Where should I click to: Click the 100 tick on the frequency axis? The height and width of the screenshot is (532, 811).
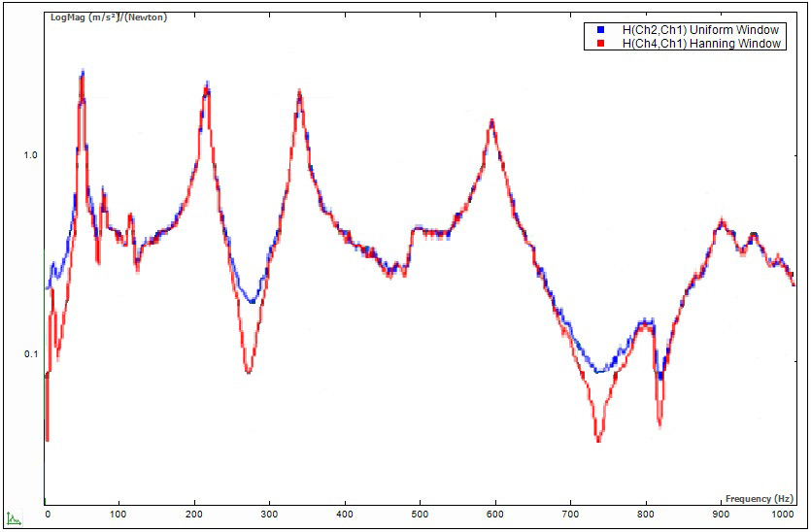point(118,513)
